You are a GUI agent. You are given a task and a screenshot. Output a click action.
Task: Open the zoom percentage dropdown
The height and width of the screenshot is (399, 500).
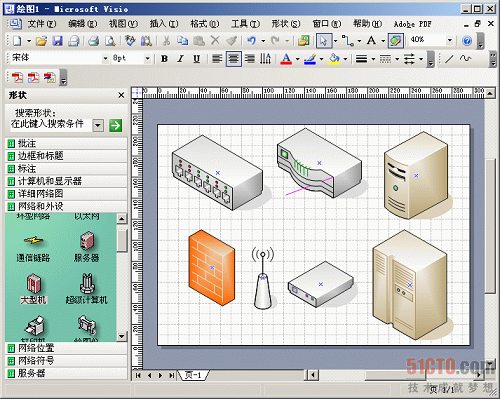click(x=450, y=40)
